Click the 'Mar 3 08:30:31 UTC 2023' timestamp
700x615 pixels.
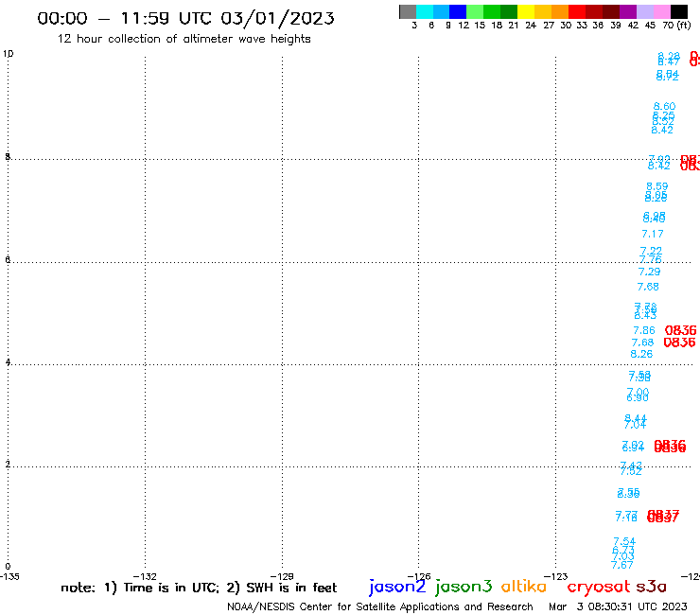(x=618, y=606)
